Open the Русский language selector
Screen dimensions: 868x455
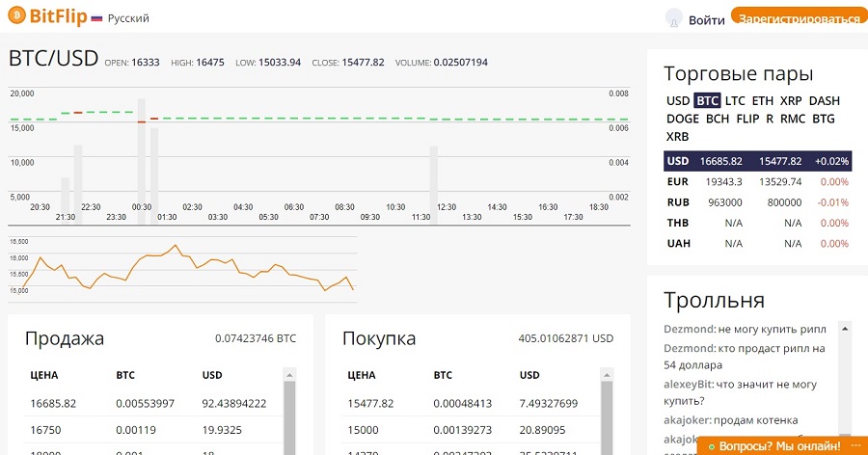[128, 18]
